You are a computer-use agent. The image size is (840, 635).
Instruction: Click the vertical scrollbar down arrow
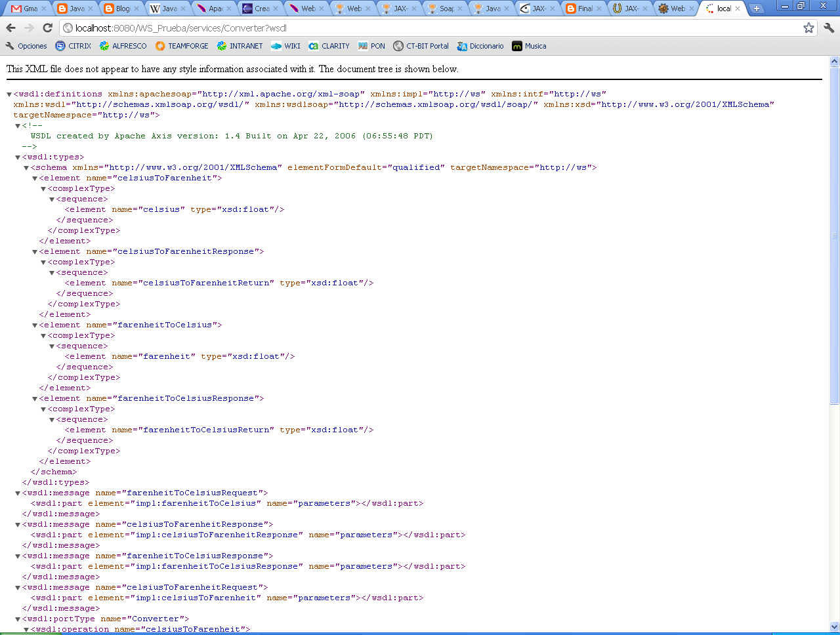click(x=834, y=626)
